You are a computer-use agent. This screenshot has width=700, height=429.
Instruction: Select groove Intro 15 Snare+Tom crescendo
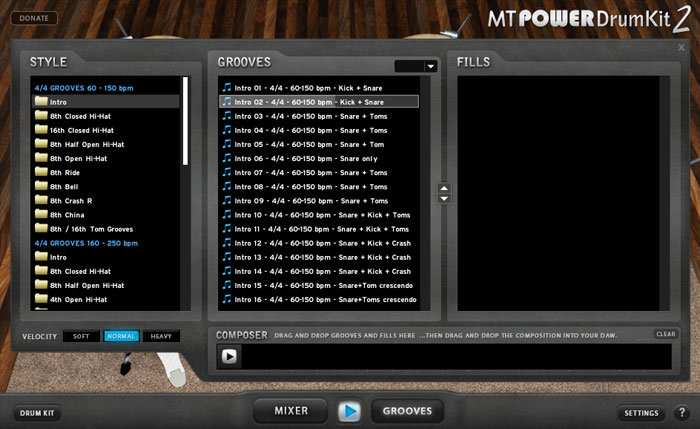pos(319,285)
